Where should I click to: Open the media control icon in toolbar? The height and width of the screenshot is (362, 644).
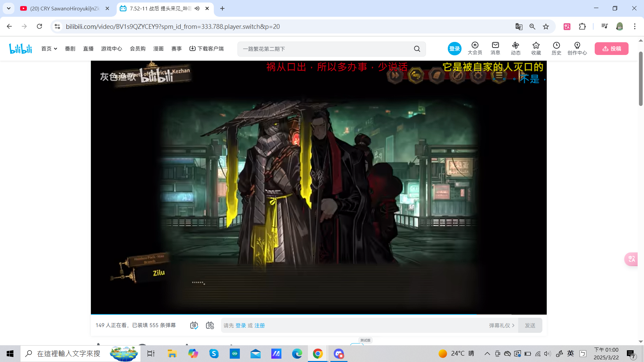604,26
